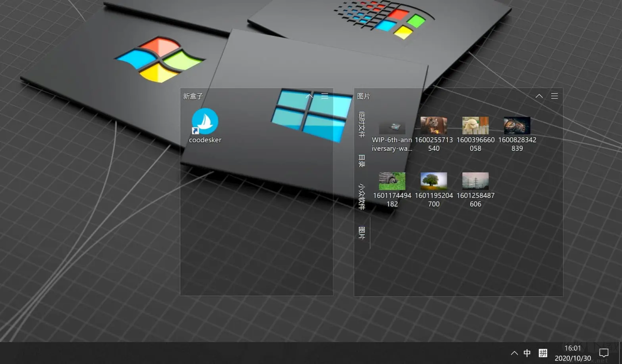The height and width of the screenshot is (364, 622).
Task: Select image thumbnail 1600396660058
Action: tap(475, 126)
